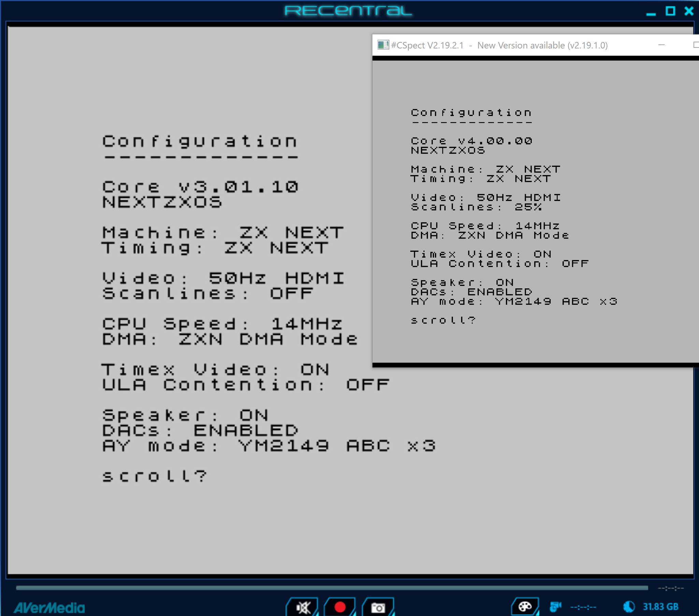Click 'scroll?' prompt in CSpect window

(444, 320)
